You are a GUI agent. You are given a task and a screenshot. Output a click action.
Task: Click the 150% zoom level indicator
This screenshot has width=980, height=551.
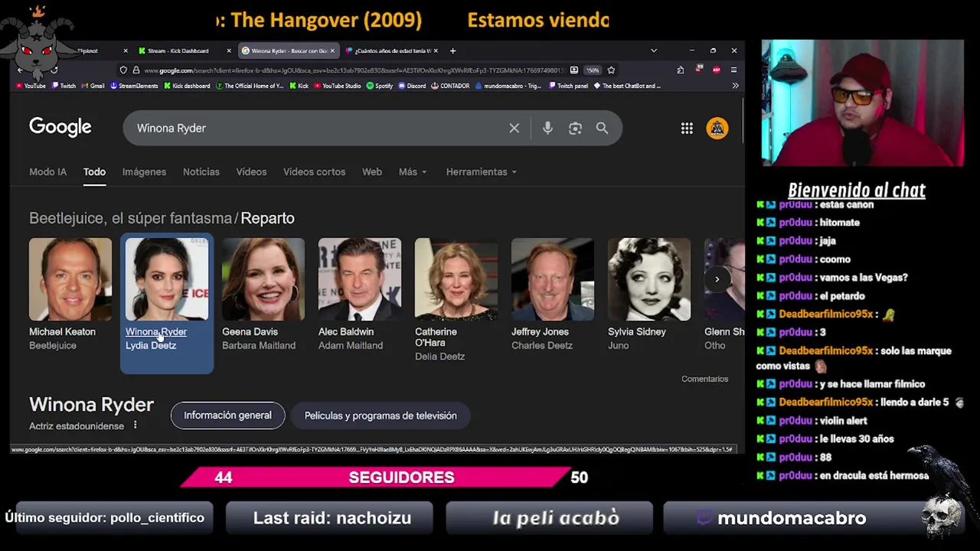coord(593,70)
